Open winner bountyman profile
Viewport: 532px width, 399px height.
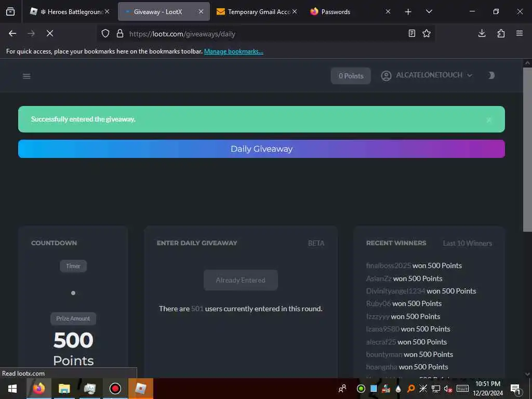pos(384,354)
